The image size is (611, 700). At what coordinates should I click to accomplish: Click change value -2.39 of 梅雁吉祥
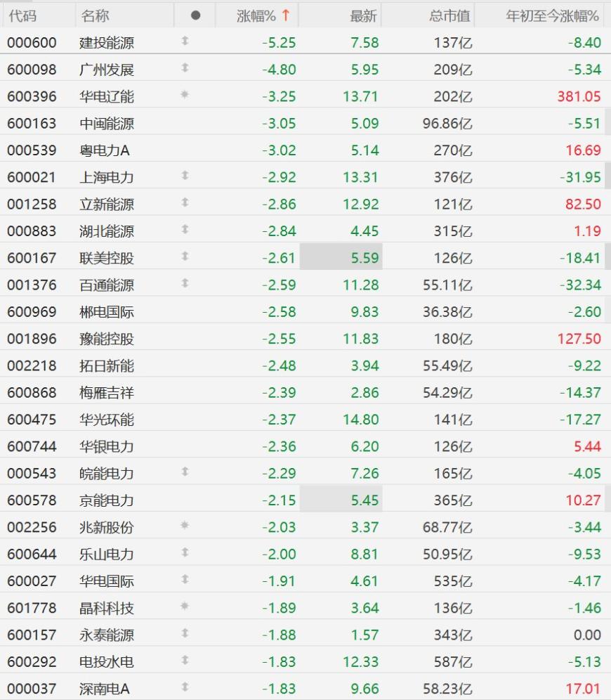coord(279,392)
